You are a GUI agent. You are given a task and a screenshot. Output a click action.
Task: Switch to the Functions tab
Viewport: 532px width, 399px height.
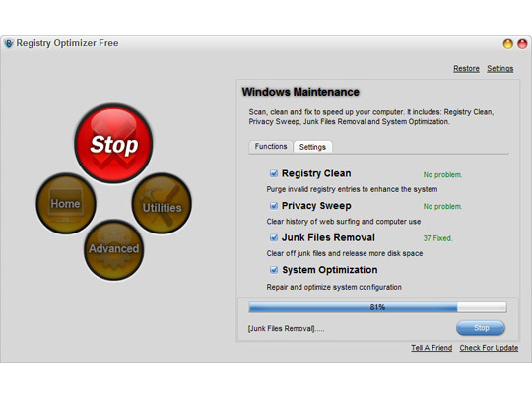point(271,146)
